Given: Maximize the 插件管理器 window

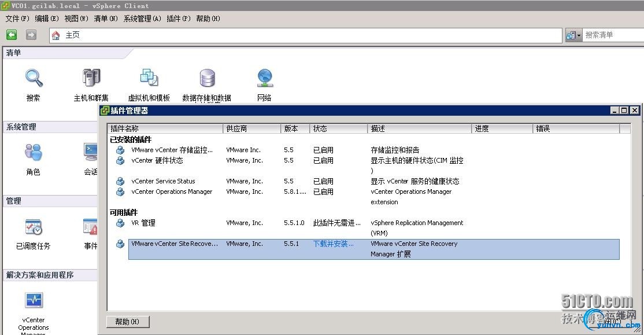Looking at the screenshot, I should point(624,110).
